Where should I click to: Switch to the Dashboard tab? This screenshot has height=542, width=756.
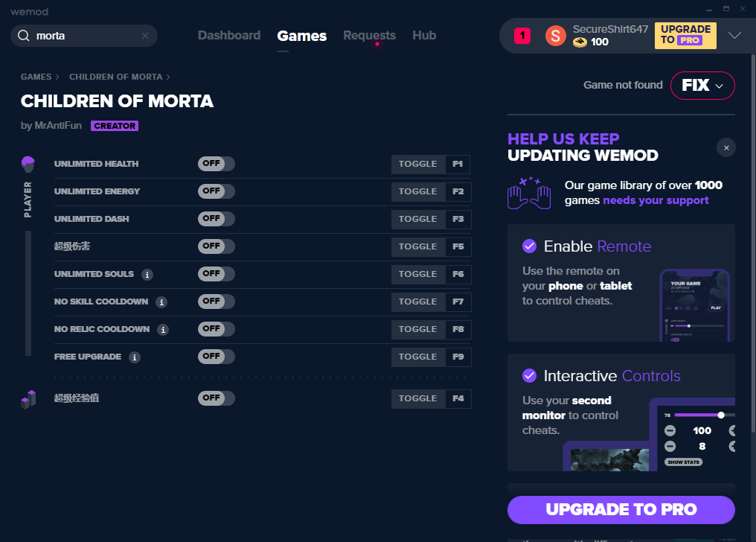229,36
